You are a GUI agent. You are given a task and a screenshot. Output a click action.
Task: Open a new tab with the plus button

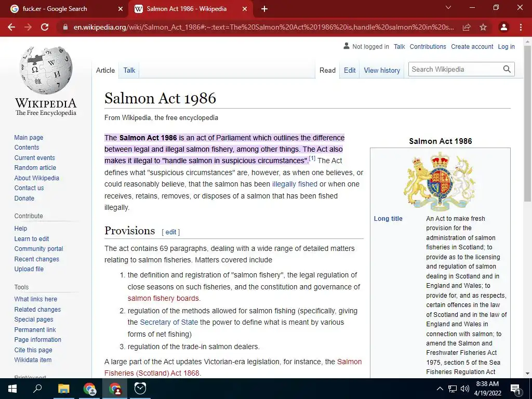pos(264,9)
